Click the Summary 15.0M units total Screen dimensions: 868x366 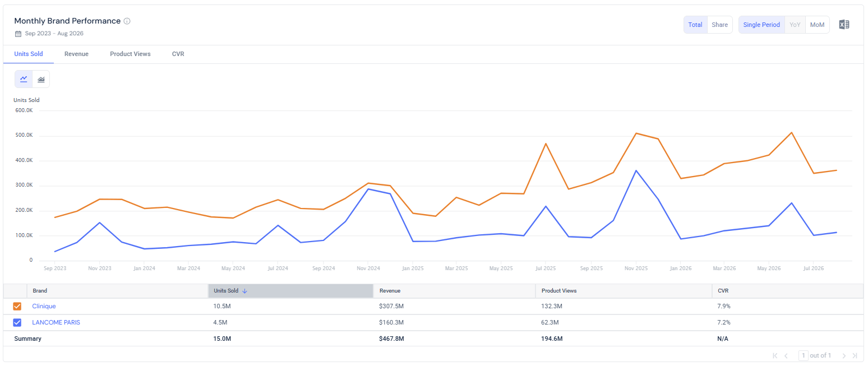point(221,339)
